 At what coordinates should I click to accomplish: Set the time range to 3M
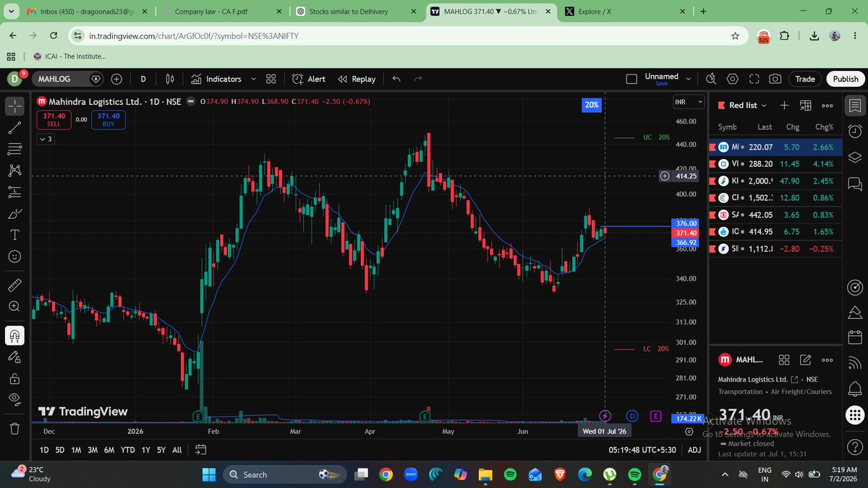(93, 450)
